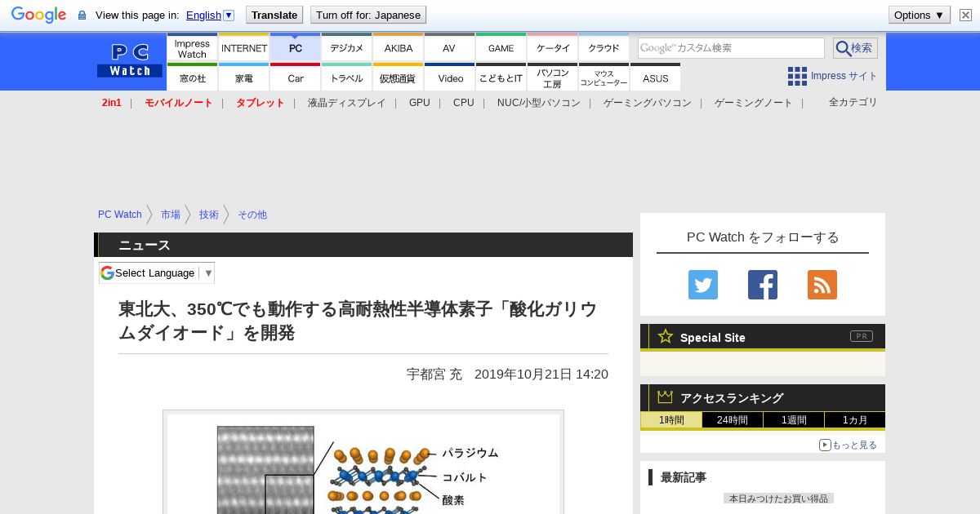Open the こどもとIT nav tab
The width and height of the screenshot is (980, 514).
tap(501, 78)
